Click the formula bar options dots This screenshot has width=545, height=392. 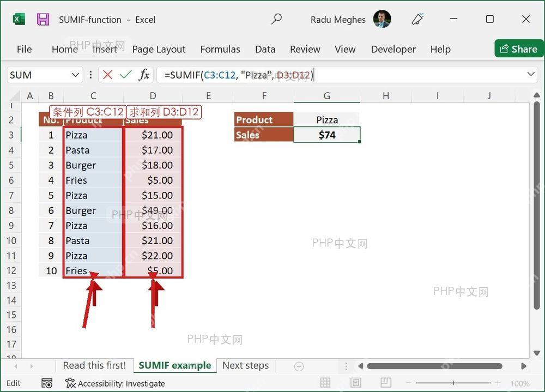point(90,75)
